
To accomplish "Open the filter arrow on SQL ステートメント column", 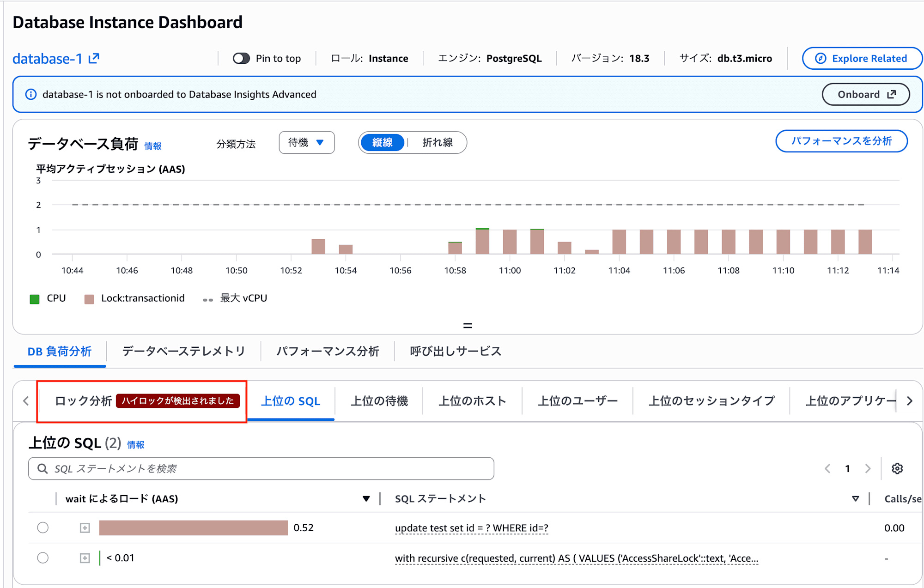I will pyautogui.click(x=855, y=498).
